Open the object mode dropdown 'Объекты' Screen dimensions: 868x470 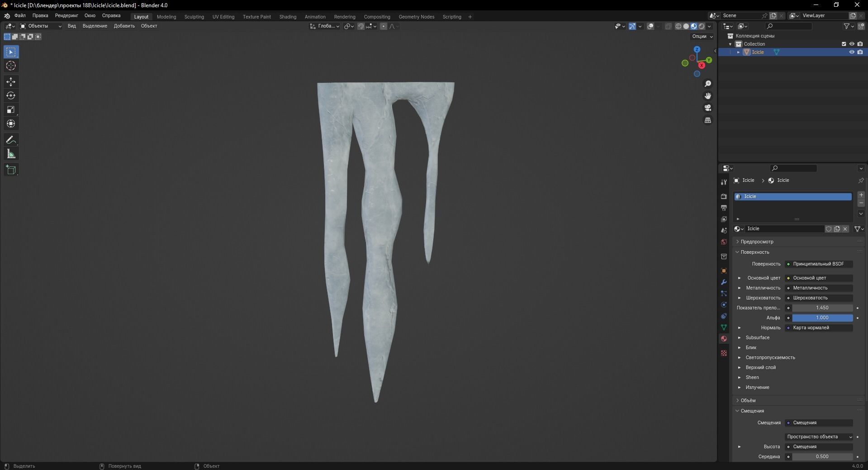click(41, 26)
